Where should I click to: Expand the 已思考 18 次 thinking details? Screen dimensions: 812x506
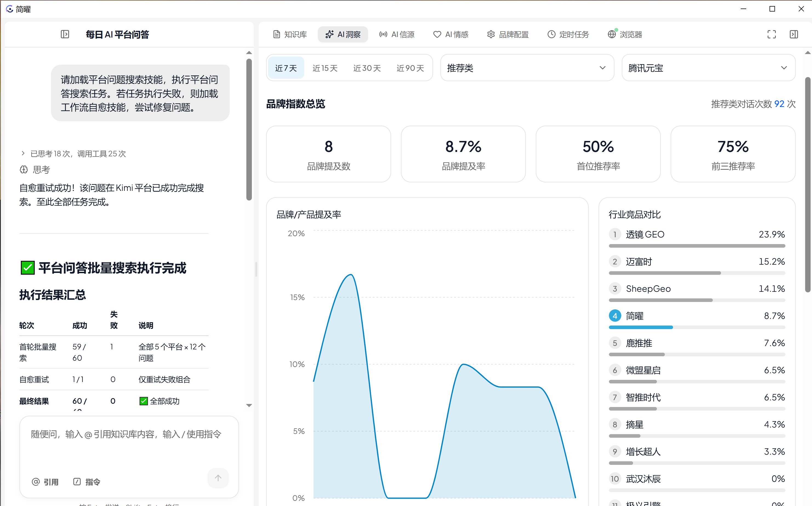point(73,154)
